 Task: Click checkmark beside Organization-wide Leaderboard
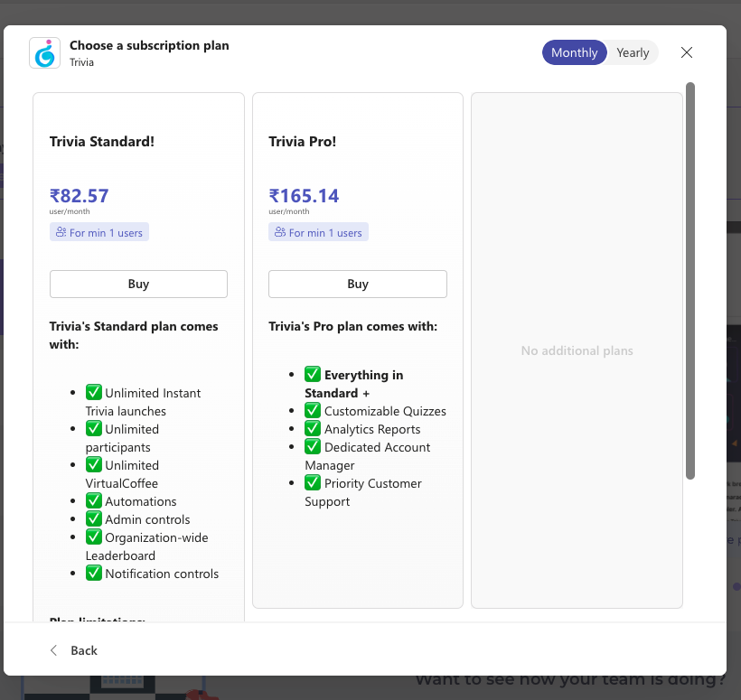(x=94, y=537)
